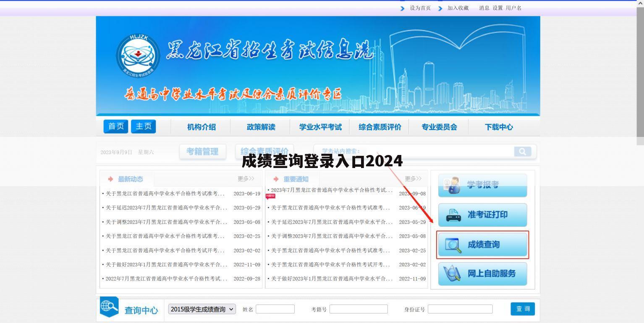Focus the 学考站内搜索 input field
644x323 pixels.
(414, 152)
